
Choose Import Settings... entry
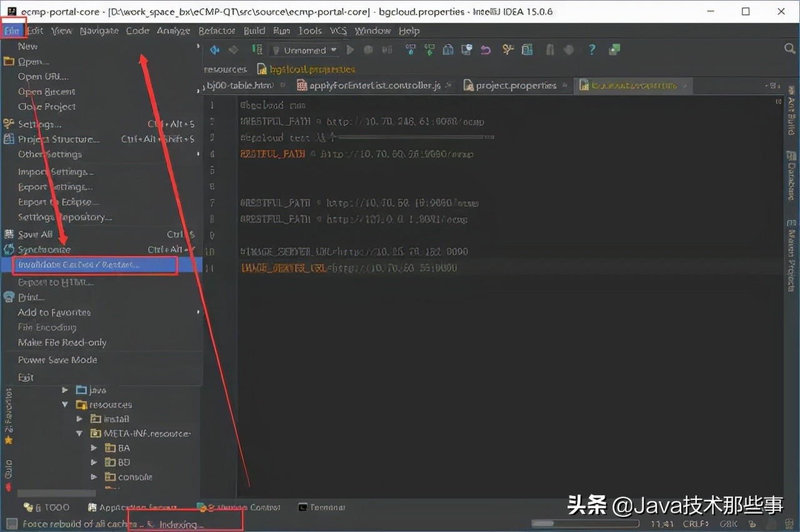click(101, 171)
